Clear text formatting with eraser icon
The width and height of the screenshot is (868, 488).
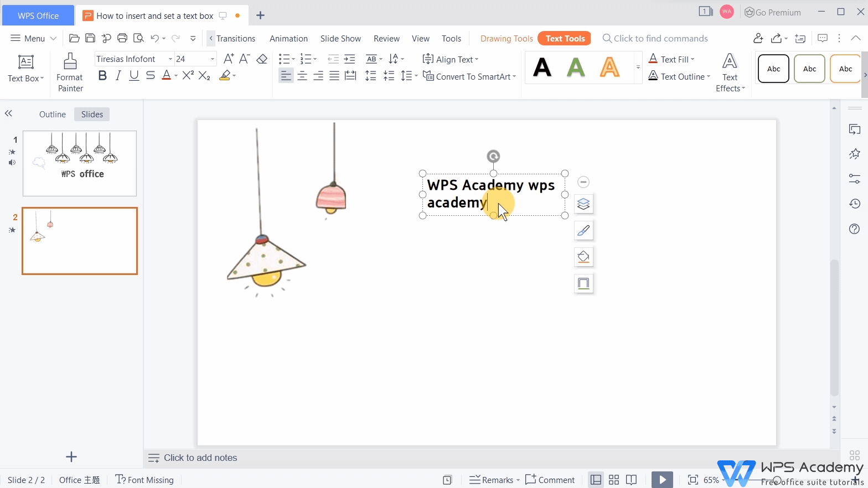pyautogui.click(x=262, y=59)
